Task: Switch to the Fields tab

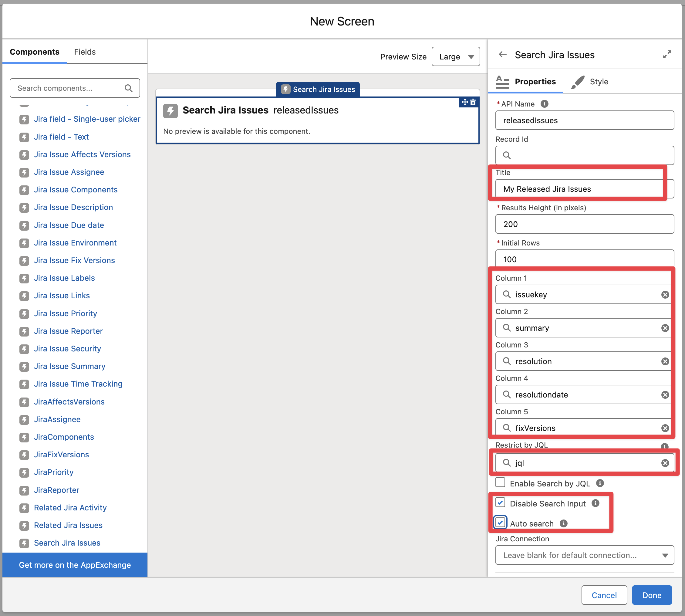Action: 85,52
